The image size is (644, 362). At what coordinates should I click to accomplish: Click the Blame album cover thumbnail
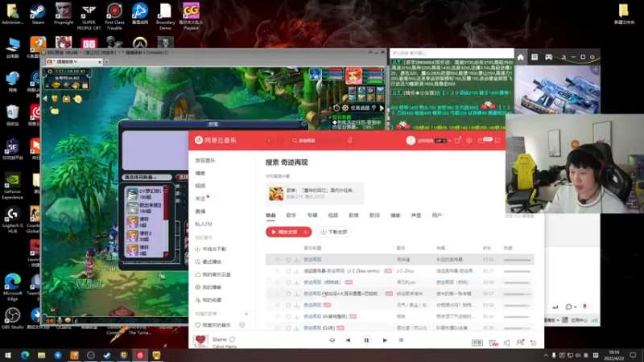(x=200, y=340)
